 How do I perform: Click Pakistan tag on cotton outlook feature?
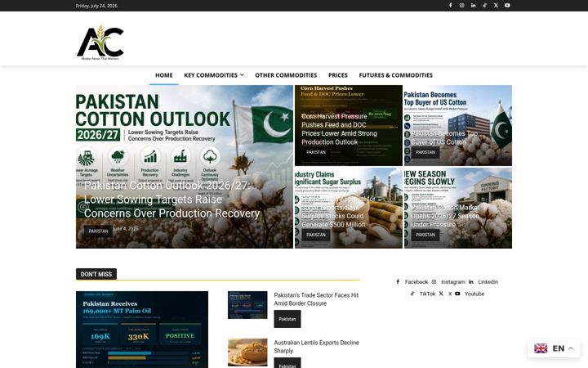pos(98,231)
